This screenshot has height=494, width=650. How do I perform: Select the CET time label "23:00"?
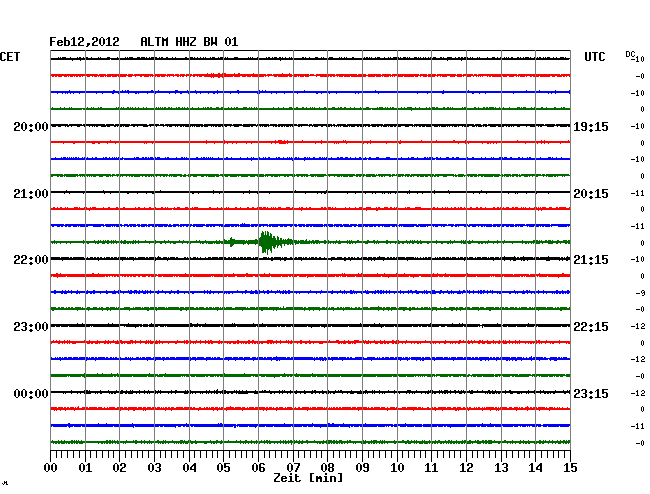point(31,327)
